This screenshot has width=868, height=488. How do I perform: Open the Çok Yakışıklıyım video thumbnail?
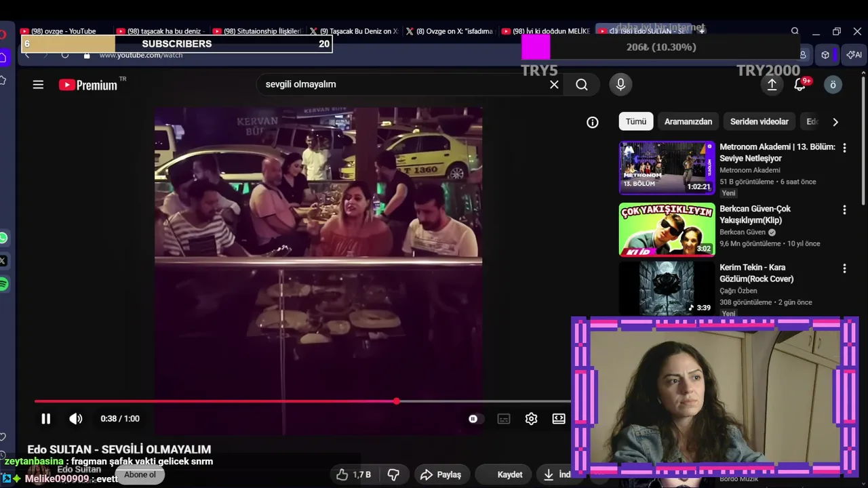[x=667, y=229]
